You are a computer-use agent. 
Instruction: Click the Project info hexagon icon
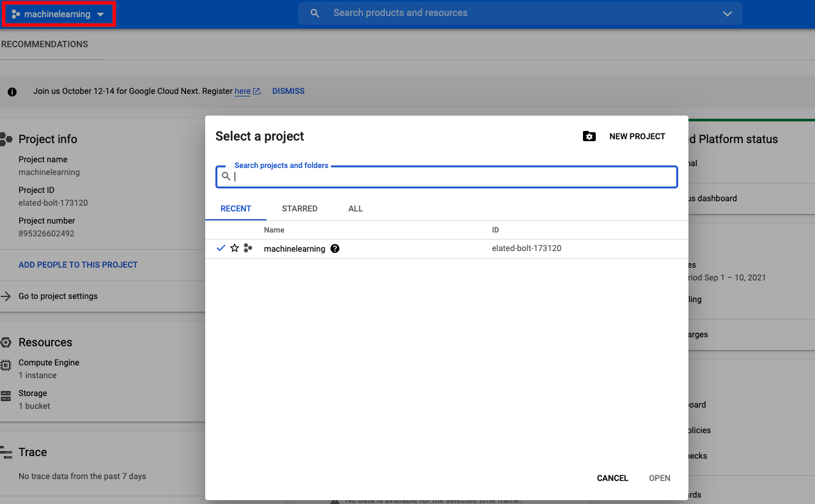[6, 139]
